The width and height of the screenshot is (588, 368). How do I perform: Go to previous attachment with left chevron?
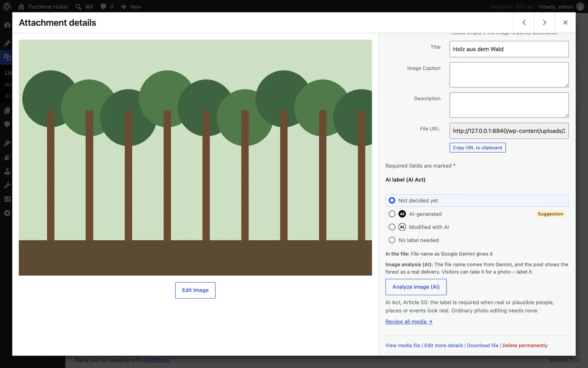point(524,22)
